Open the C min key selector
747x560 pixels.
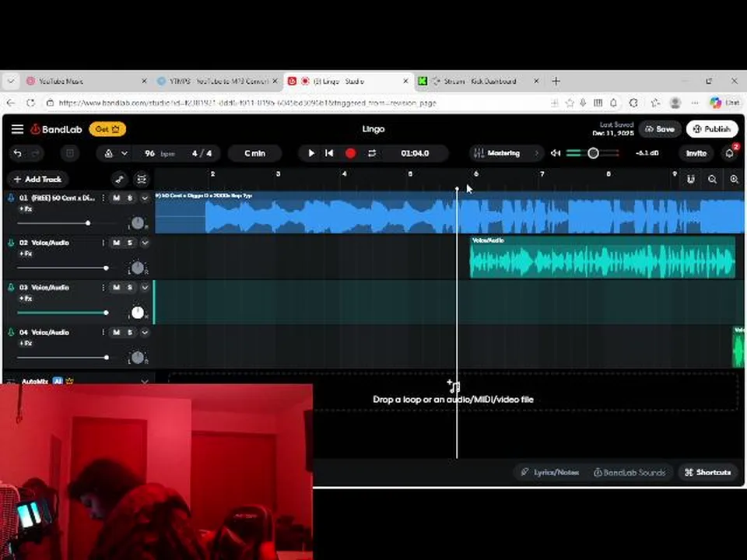coord(255,153)
